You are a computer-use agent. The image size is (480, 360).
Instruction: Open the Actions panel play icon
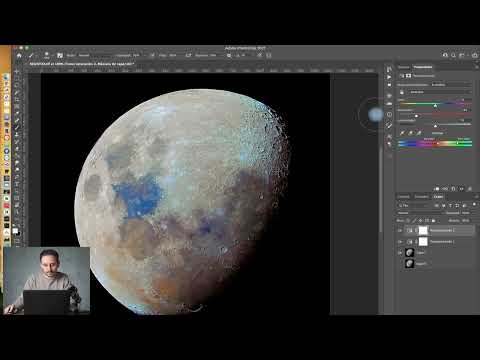coord(389,77)
